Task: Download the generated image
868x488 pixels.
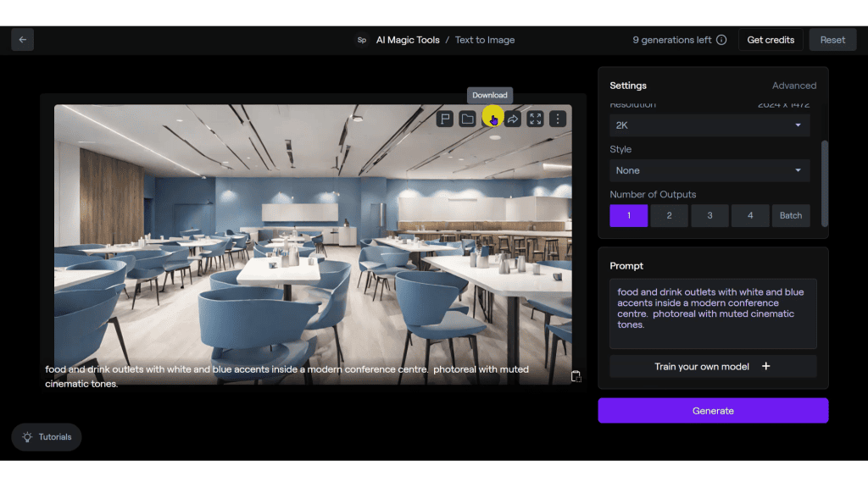Action: point(490,119)
